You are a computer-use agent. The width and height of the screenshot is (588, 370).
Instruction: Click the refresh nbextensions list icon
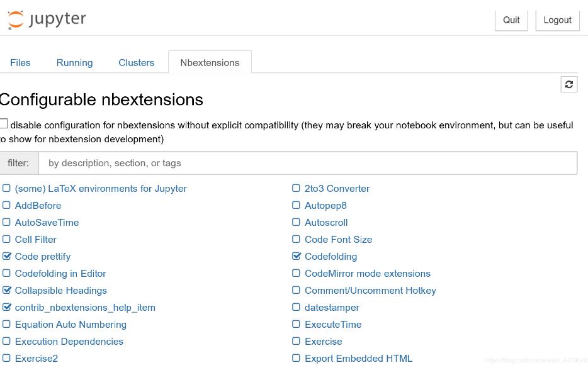click(x=568, y=84)
